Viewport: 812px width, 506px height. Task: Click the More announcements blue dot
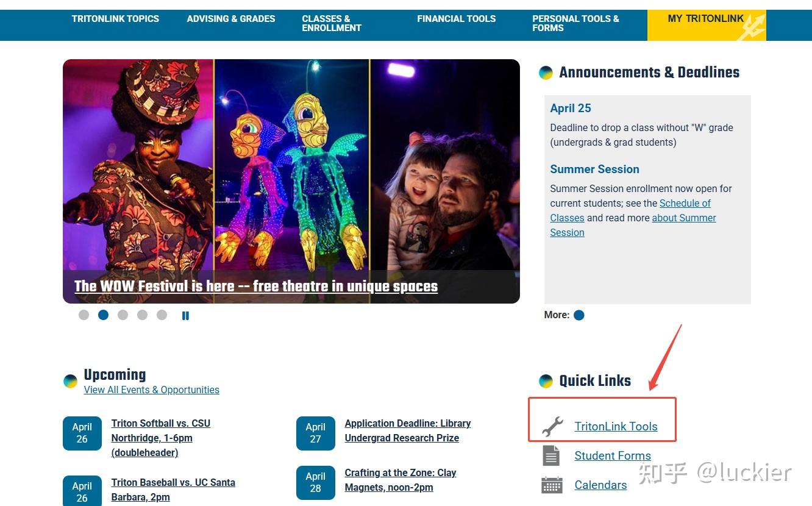(579, 315)
